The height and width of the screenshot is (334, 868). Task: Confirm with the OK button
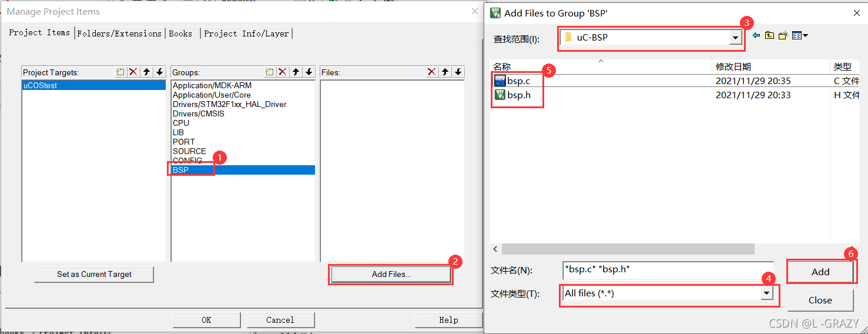pos(206,320)
